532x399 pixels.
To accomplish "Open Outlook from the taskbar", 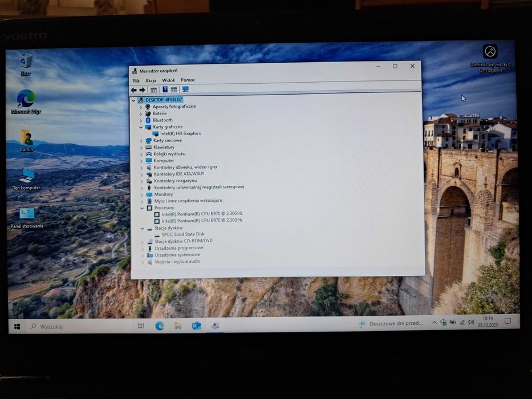I will 197,326.
